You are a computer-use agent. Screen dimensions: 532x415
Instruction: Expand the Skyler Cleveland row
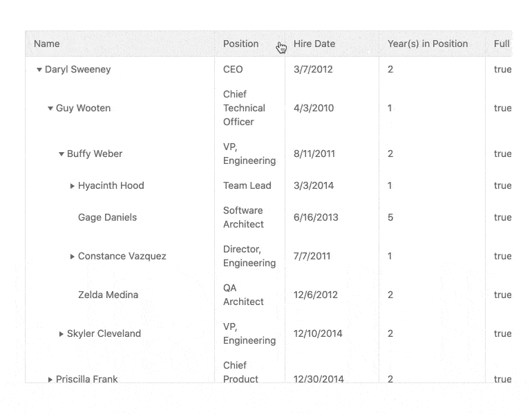[61, 334]
